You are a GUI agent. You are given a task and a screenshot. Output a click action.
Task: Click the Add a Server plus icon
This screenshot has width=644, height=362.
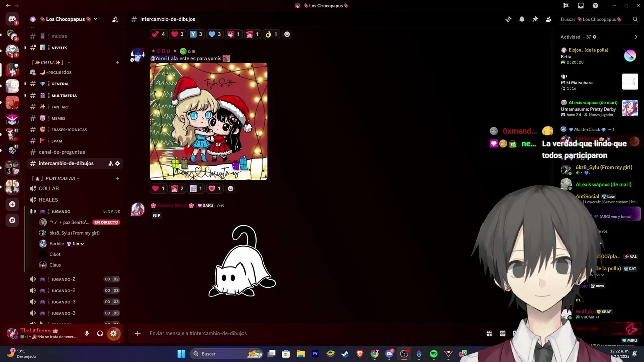12,204
